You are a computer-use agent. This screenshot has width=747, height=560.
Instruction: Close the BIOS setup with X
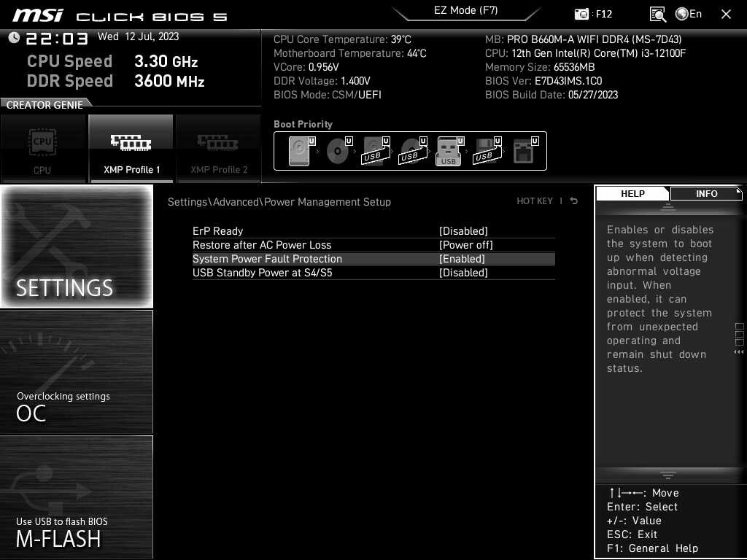(726, 15)
